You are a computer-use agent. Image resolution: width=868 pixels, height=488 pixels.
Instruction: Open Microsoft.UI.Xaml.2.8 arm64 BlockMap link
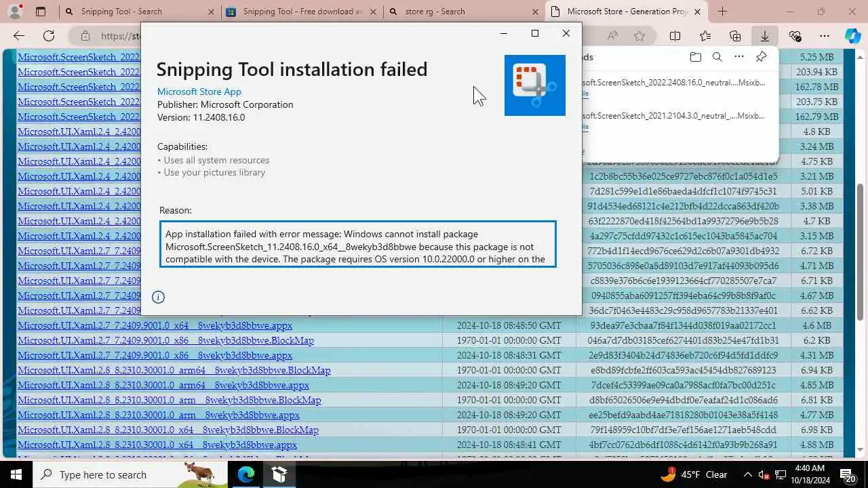coord(174,370)
